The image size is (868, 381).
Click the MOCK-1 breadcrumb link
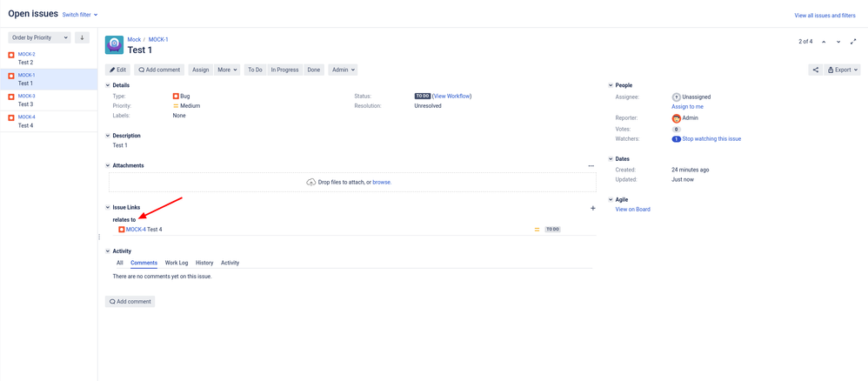[x=158, y=39]
